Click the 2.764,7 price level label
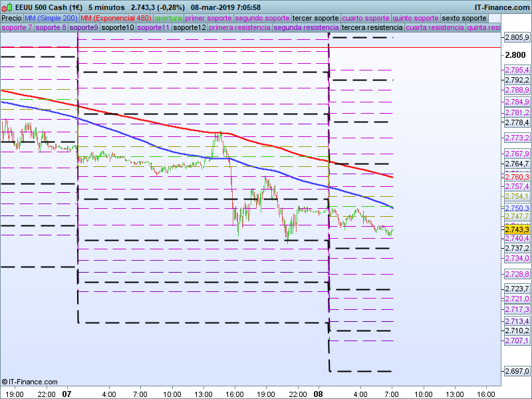This screenshot has height=399, width=532. coord(517,164)
